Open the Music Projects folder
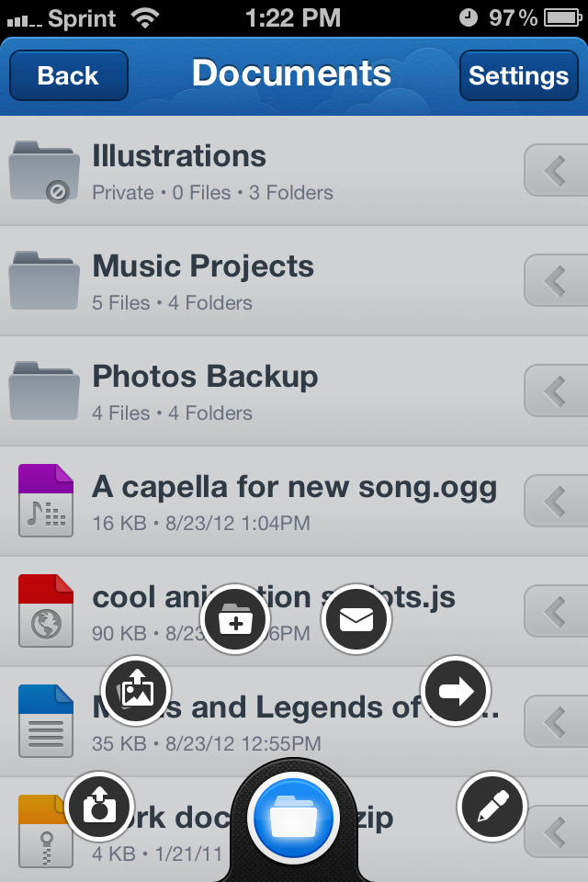Viewport: 588px width, 882px height. [202, 281]
